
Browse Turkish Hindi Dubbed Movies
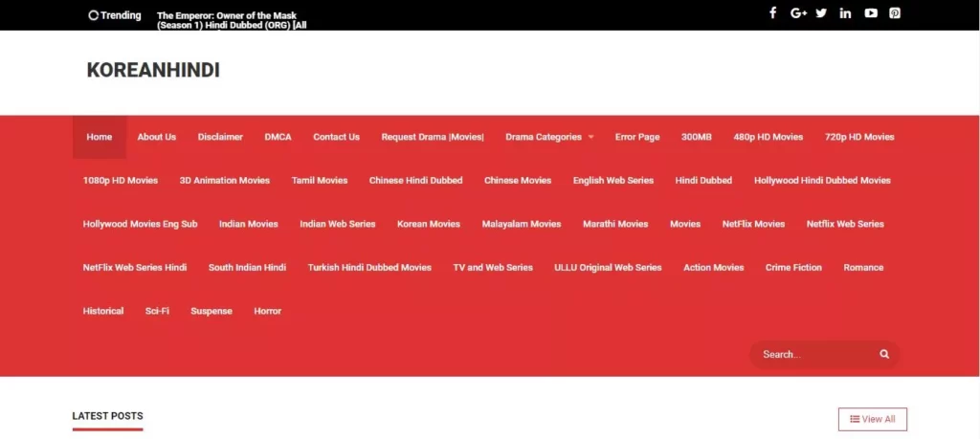click(369, 268)
